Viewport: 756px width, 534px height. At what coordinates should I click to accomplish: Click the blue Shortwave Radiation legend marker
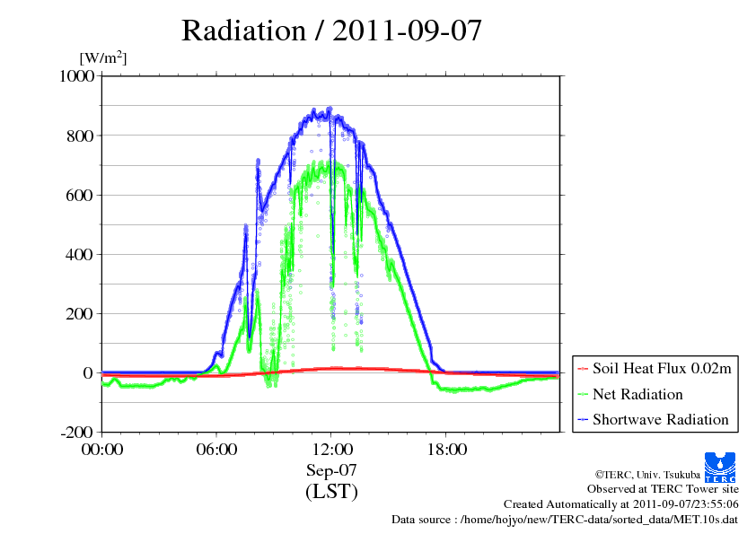point(583,420)
